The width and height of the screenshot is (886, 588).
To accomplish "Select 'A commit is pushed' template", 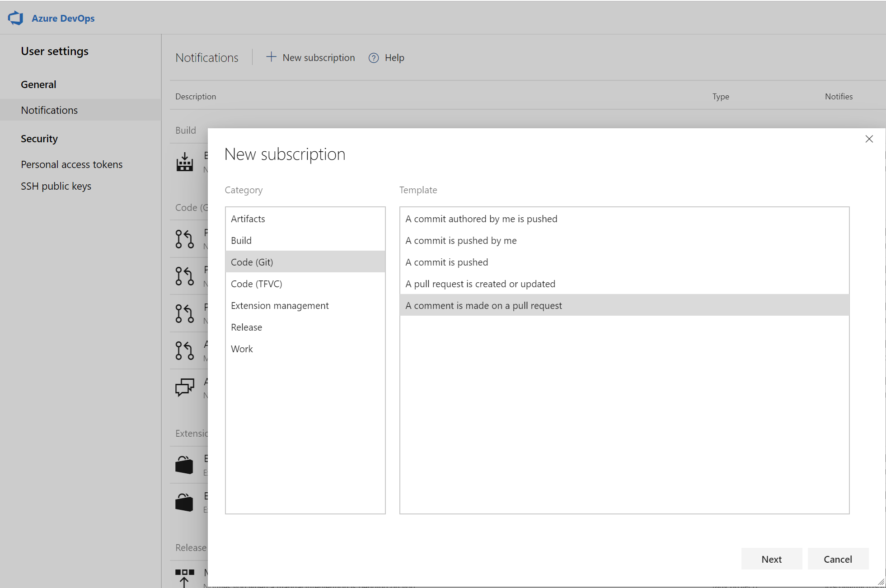I will point(447,262).
